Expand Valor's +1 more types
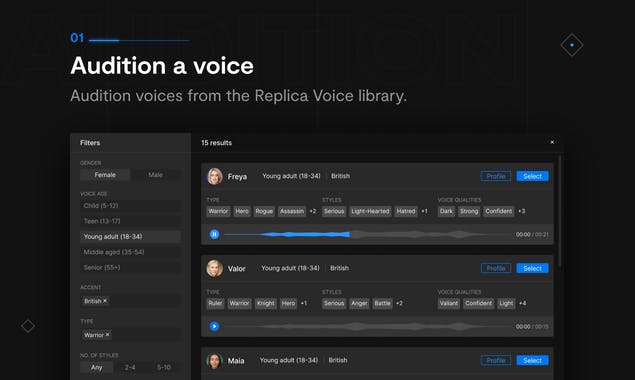 coord(304,303)
